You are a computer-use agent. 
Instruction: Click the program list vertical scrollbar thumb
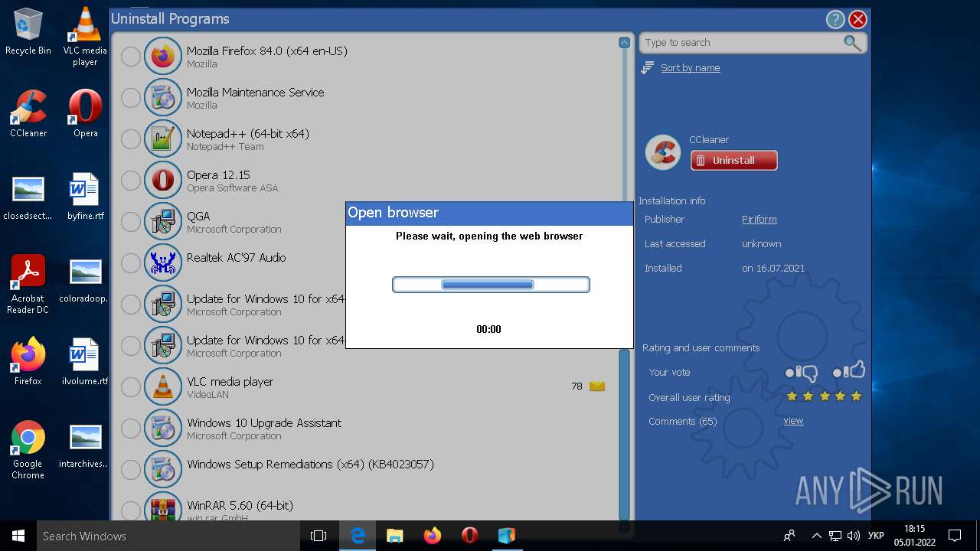coord(624,435)
